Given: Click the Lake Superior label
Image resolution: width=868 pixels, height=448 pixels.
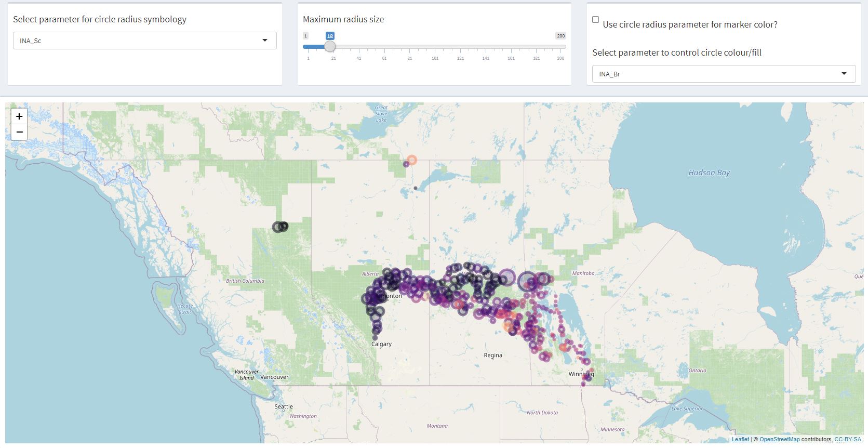Looking at the screenshot, I should click(686, 409).
